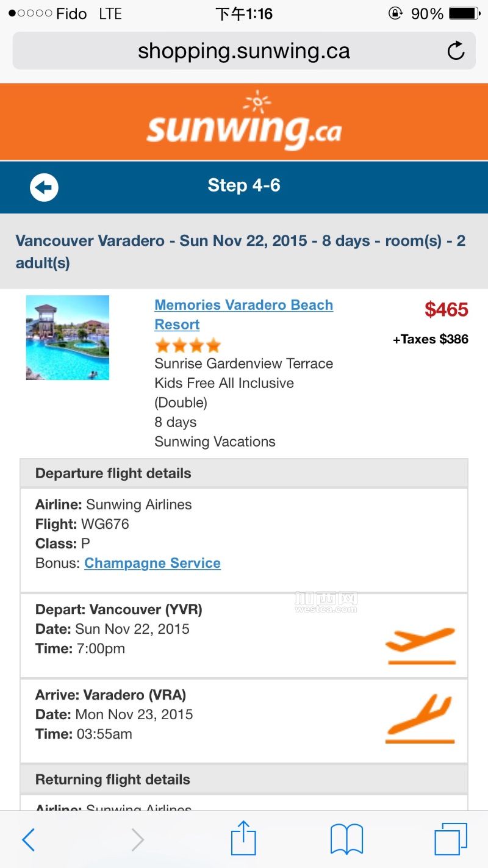The height and width of the screenshot is (868, 488).
Task: Open the Champagne Service bonus link
Action: click(x=152, y=563)
